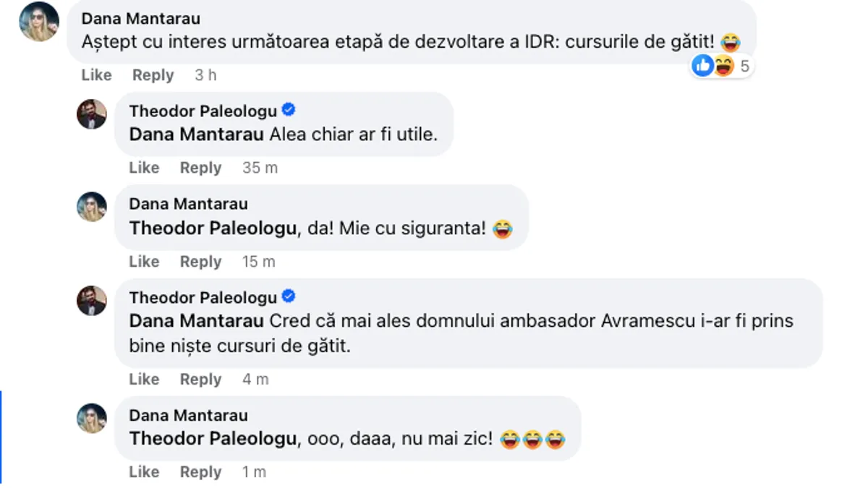The height and width of the screenshot is (488, 868).
Task: Click Theodor's avatar on the Avramescu reply
Action: (x=92, y=301)
